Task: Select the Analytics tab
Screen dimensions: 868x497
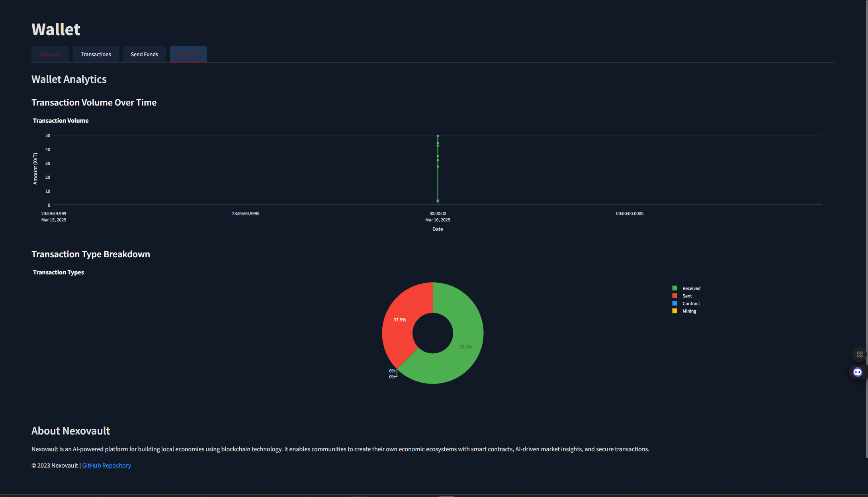Action: click(188, 55)
